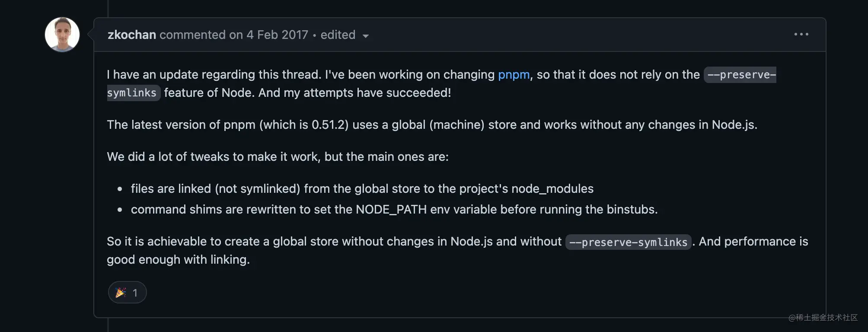This screenshot has height=332, width=868.
Task: Click the bullet about command shims rewritten
Action: [x=394, y=210]
